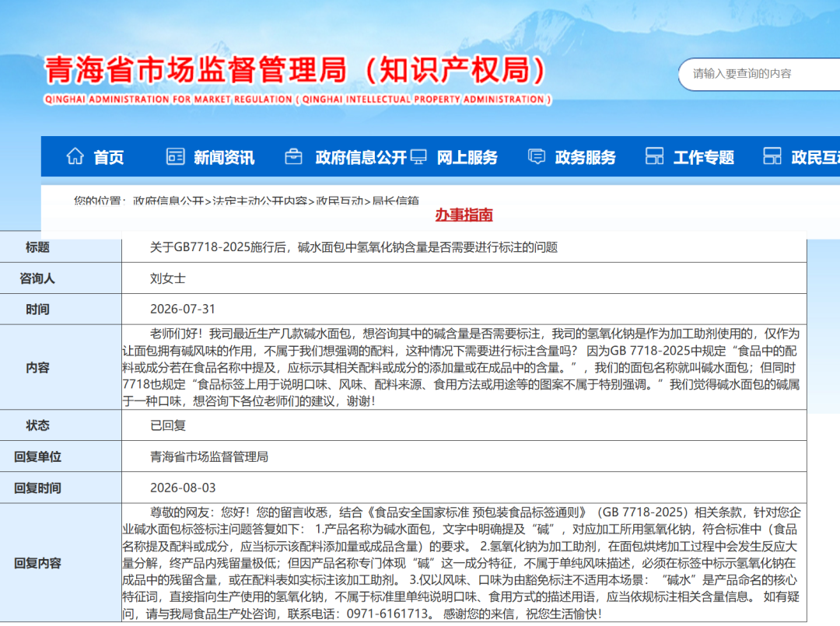Click the reply paragraph starting 尊敬的网友
The width and height of the screenshot is (840, 626).
coord(461,563)
